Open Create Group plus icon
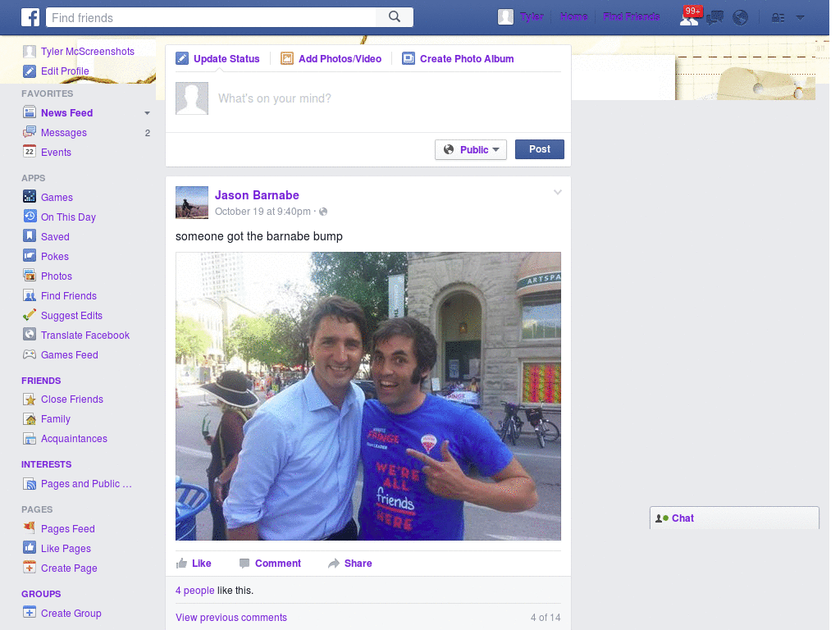This screenshot has height=630, width=840. tap(30, 612)
